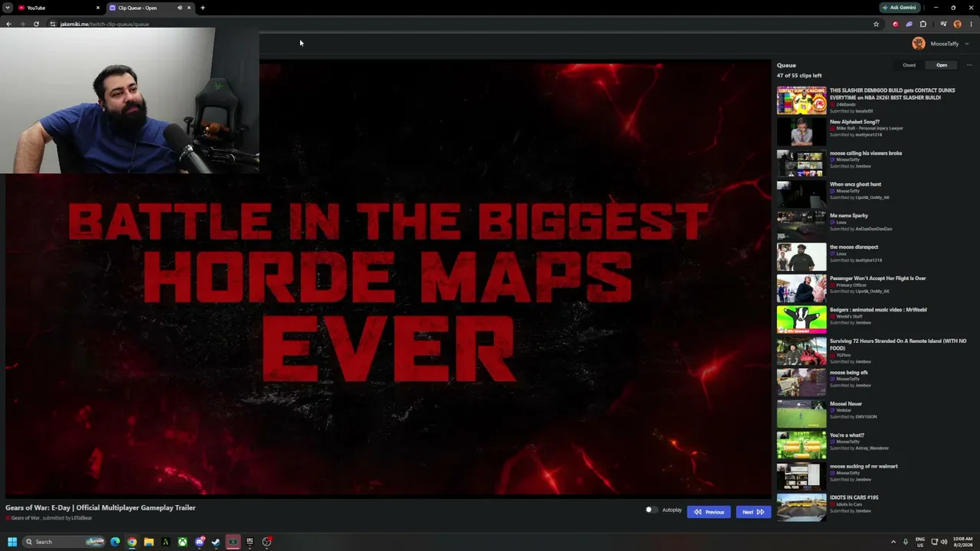
Task: Click the system tray microphone icon
Action: tap(906, 542)
